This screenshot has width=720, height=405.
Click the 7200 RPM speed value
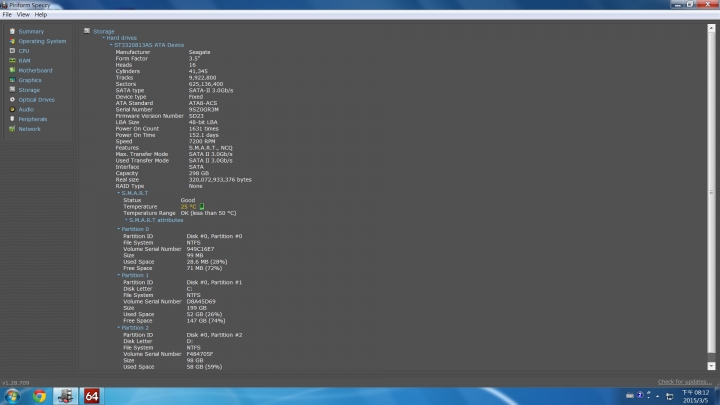[x=202, y=141]
